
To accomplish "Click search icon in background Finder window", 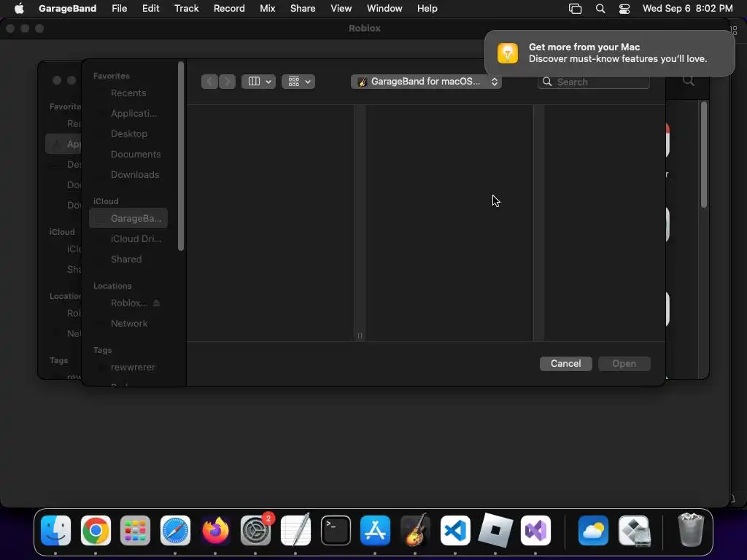I will (689, 80).
